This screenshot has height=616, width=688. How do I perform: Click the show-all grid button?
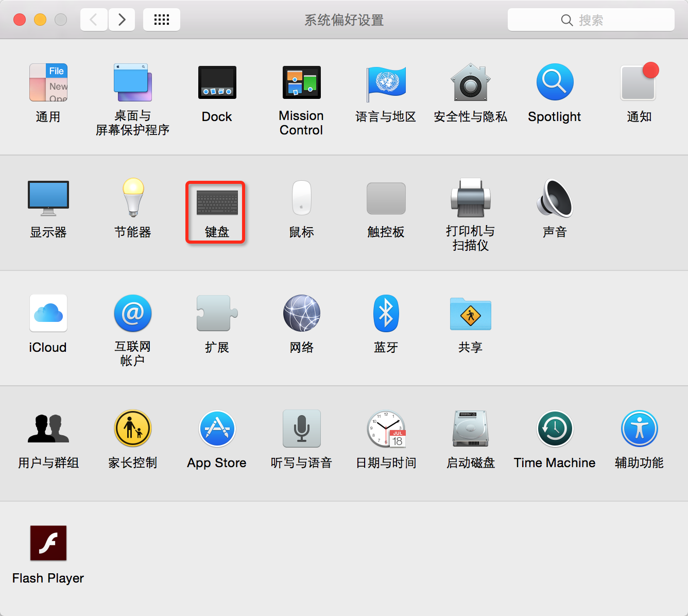[162, 20]
